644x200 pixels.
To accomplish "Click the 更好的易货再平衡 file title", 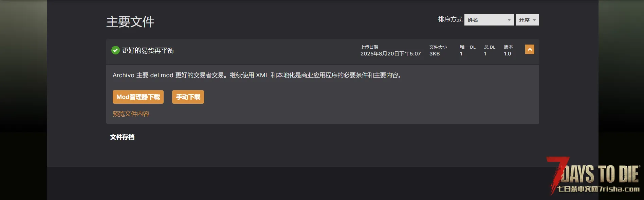I will [148, 50].
